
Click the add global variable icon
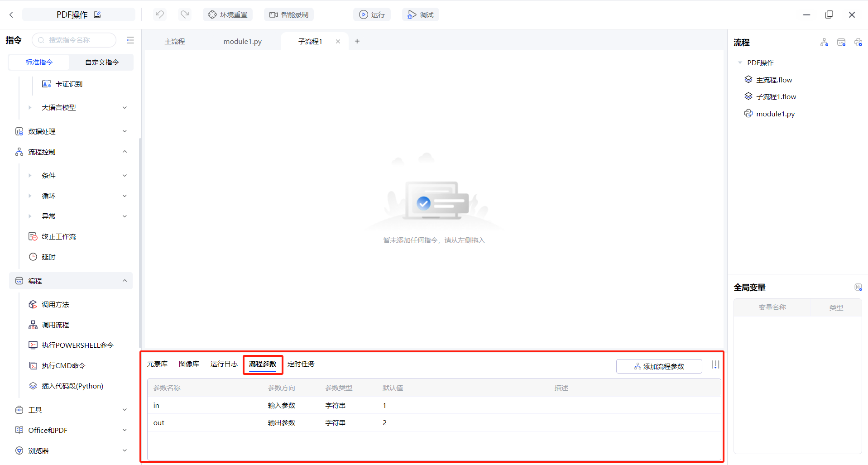(858, 288)
